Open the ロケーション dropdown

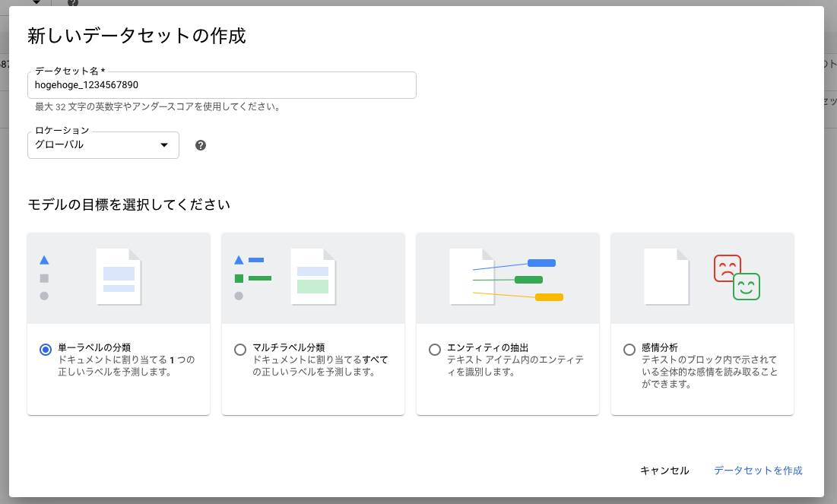(103, 145)
